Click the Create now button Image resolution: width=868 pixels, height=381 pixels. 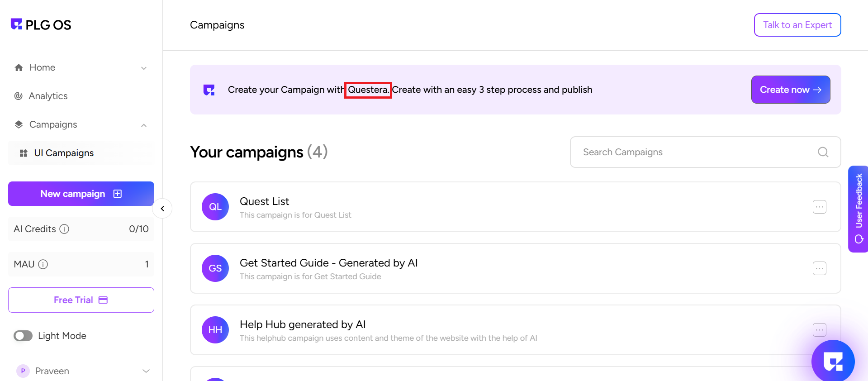[x=790, y=90]
